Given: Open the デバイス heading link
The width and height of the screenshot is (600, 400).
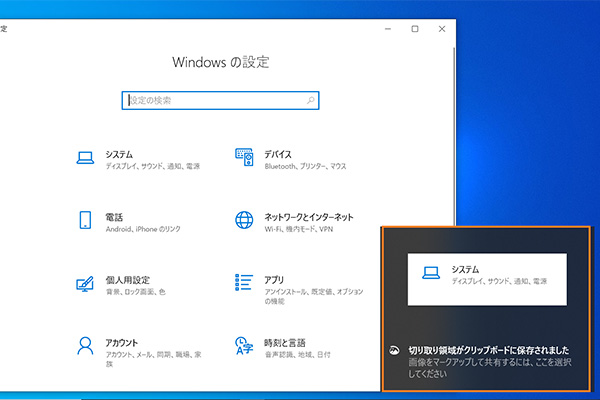Looking at the screenshot, I should pyautogui.click(x=278, y=154).
